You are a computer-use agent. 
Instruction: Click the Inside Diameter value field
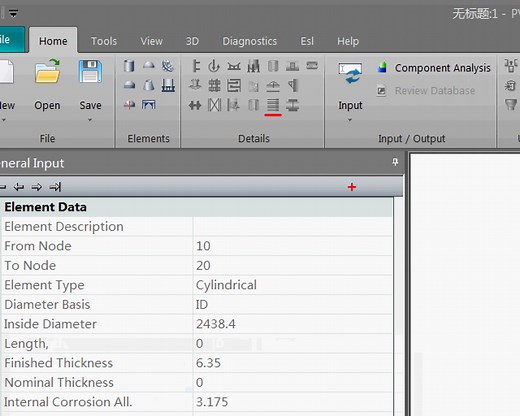[x=292, y=324]
